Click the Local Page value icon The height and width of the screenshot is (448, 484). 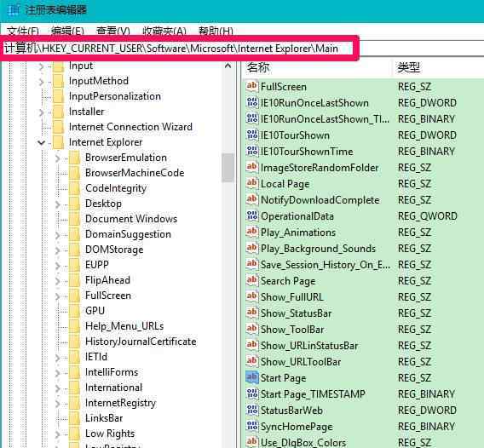pos(252,184)
